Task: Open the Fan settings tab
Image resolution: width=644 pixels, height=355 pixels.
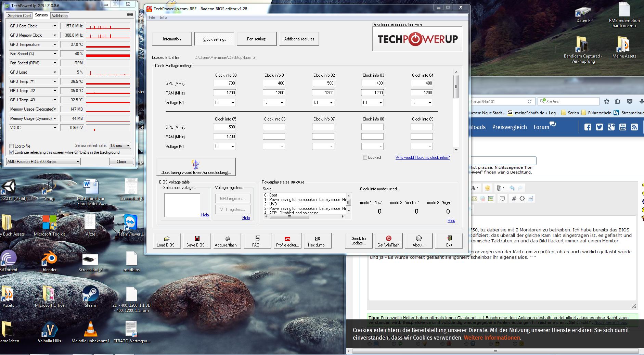Action: (x=257, y=39)
